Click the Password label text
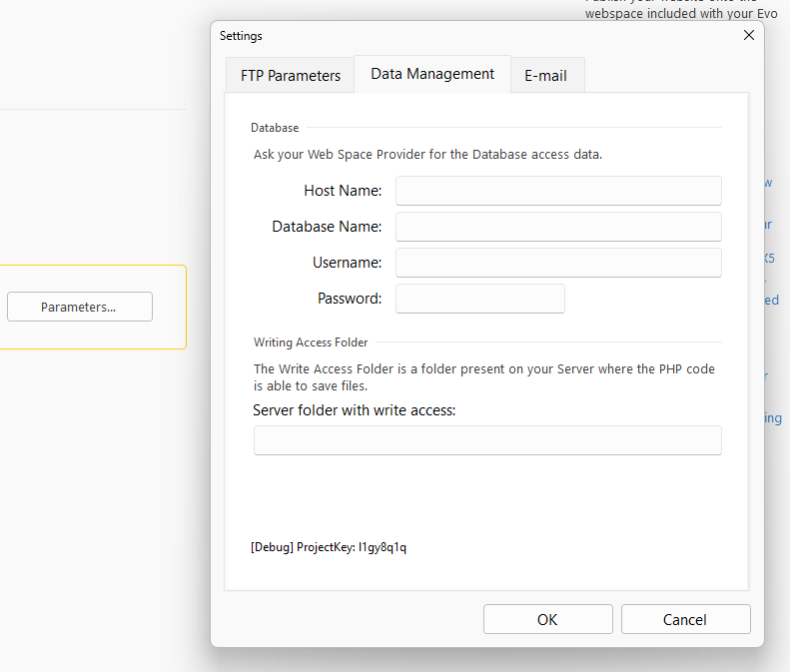This screenshot has height=672, width=790. pos(350,299)
